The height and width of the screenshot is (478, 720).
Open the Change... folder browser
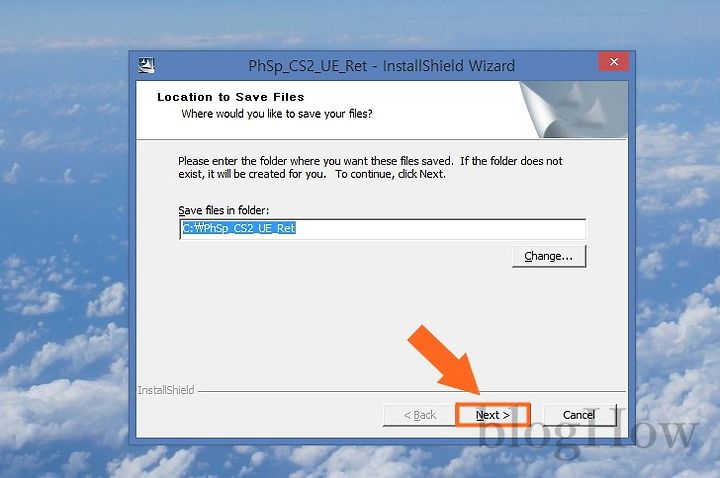pyautogui.click(x=549, y=256)
